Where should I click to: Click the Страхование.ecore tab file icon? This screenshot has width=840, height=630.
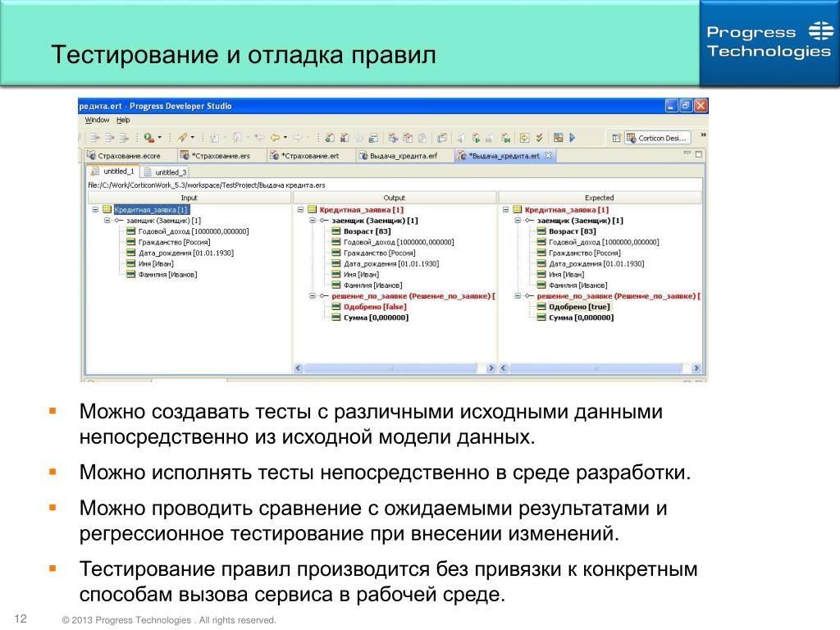91,155
